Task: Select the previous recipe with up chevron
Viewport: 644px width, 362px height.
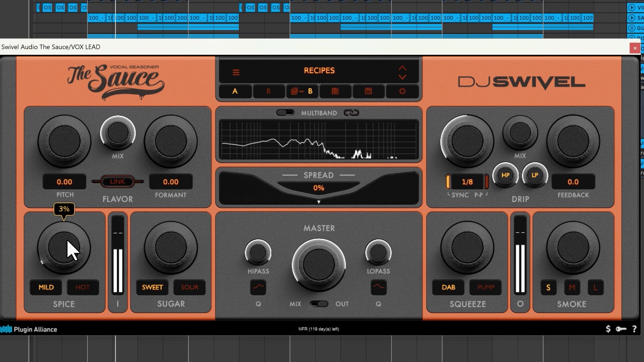Action: 402,68
